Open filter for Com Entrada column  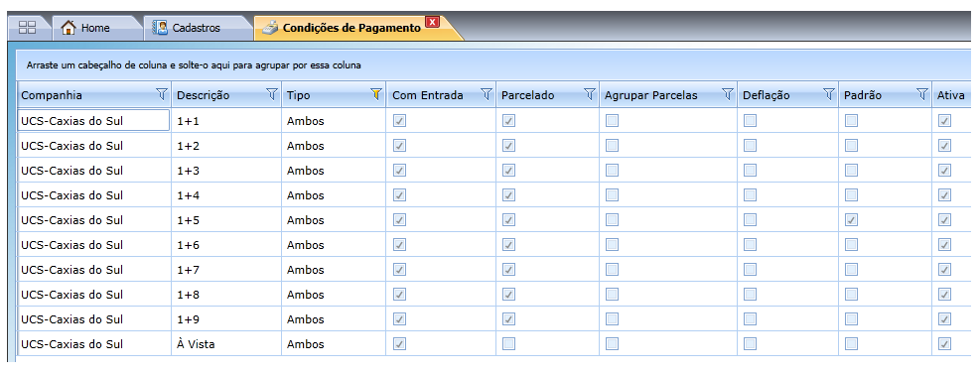coord(487,95)
